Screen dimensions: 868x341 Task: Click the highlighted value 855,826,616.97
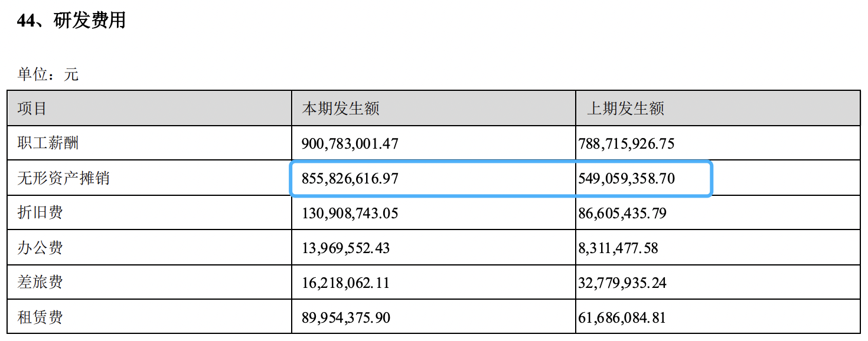point(350,178)
